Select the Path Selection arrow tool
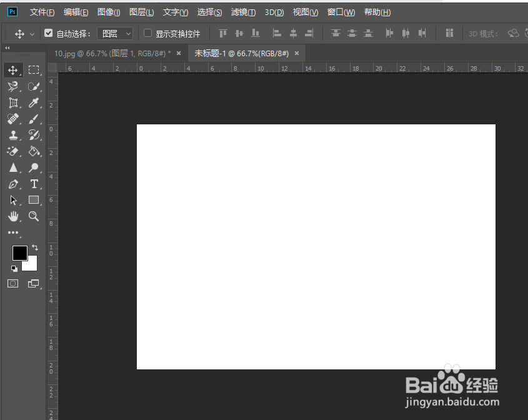This screenshot has width=528, height=420. 13,200
